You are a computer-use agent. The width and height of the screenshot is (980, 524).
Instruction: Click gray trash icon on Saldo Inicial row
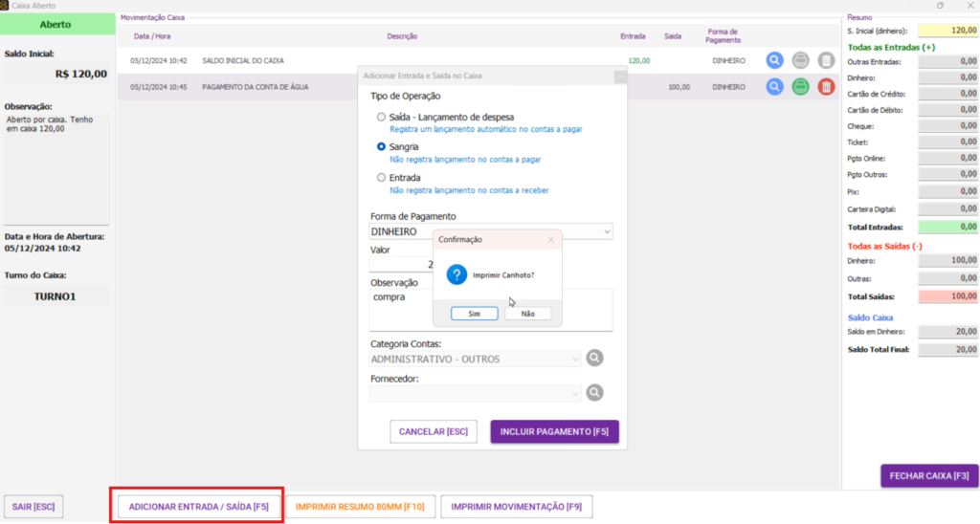click(x=826, y=60)
